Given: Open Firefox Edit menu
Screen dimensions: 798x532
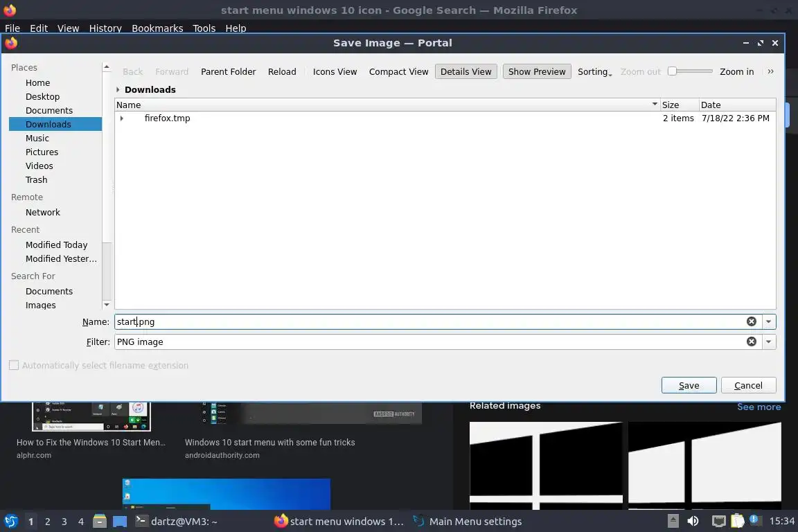Looking at the screenshot, I should click(39, 28).
